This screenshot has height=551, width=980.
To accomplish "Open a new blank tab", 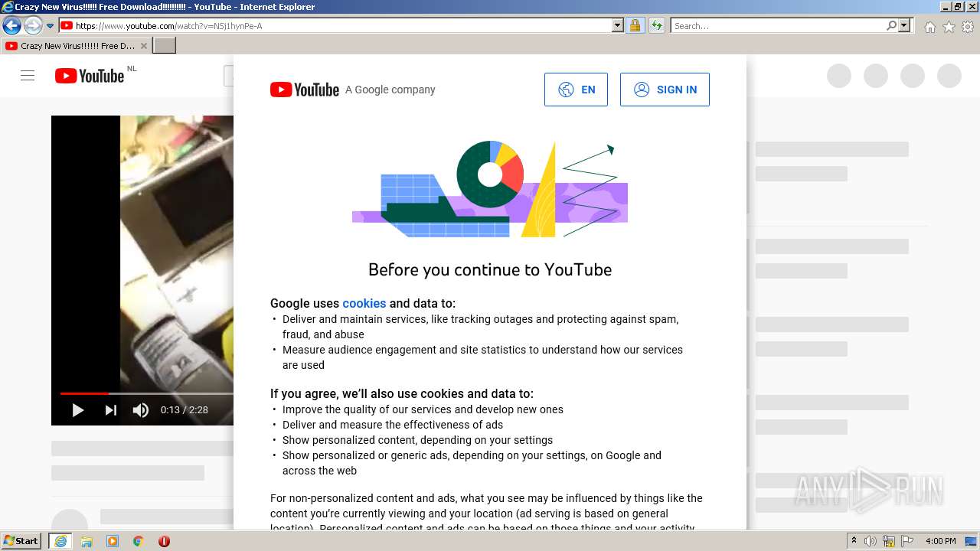I will pos(165,46).
